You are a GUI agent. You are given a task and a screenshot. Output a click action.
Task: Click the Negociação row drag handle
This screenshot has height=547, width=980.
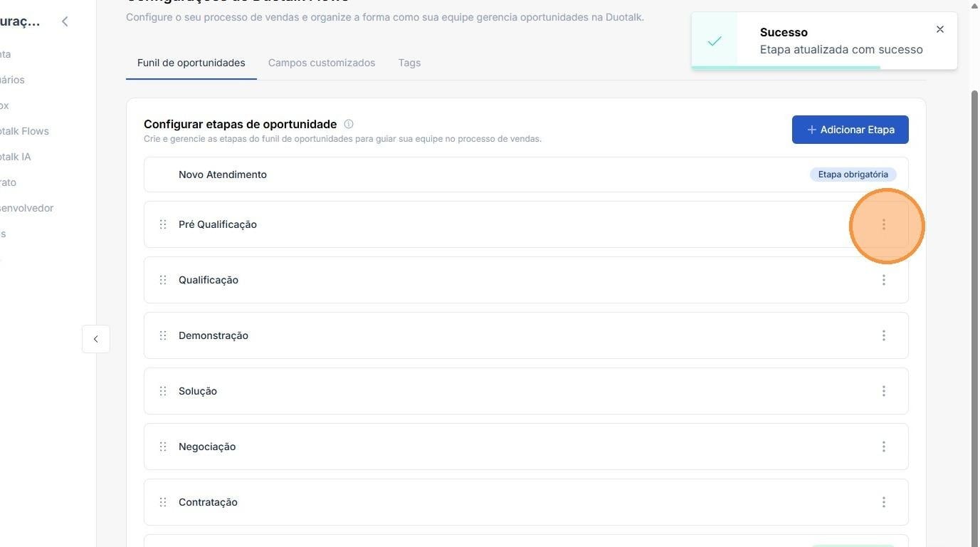(x=163, y=447)
